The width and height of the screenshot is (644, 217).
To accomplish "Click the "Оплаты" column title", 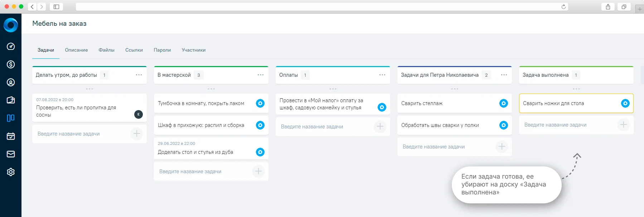I will pos(289,75).
